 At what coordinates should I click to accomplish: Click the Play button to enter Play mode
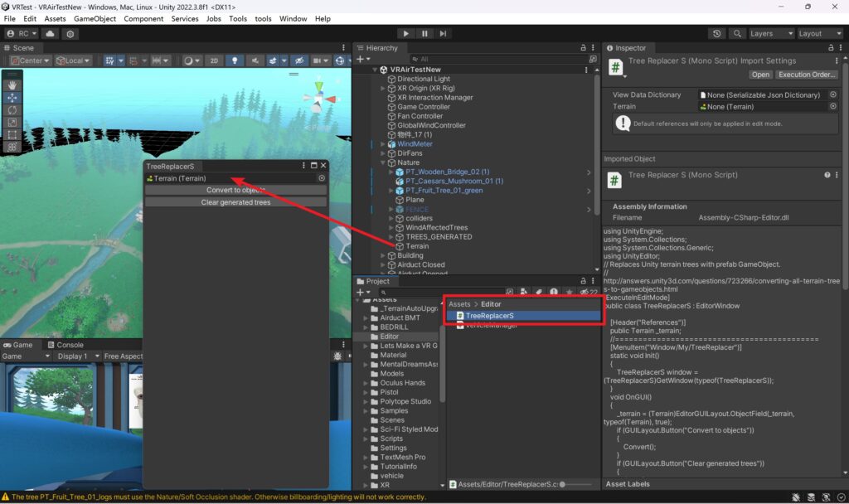(x=405, y=34)
